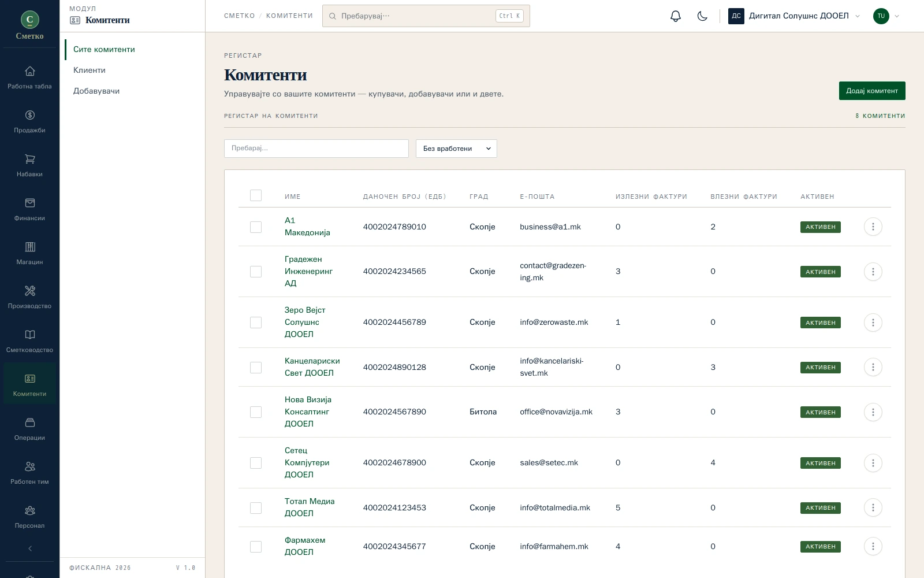Open the Продажби sales module
Screen dimensions: 924x578
29,122
